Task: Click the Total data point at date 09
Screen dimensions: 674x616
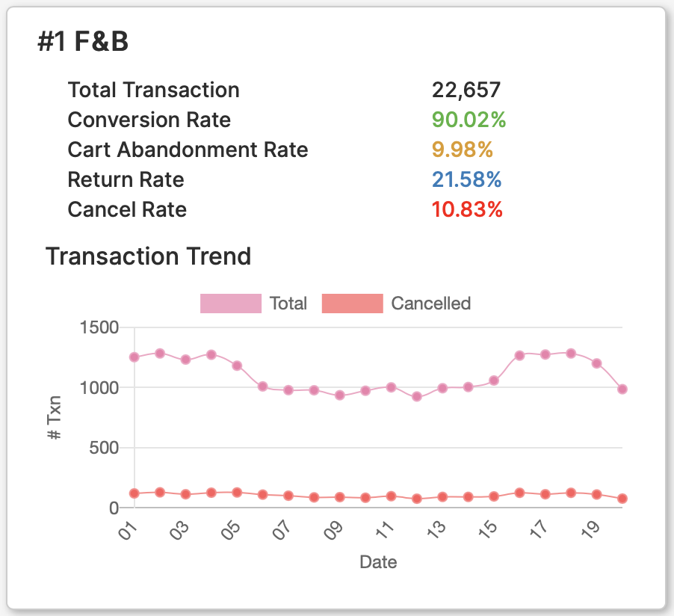Action: [x=340, y=395]
